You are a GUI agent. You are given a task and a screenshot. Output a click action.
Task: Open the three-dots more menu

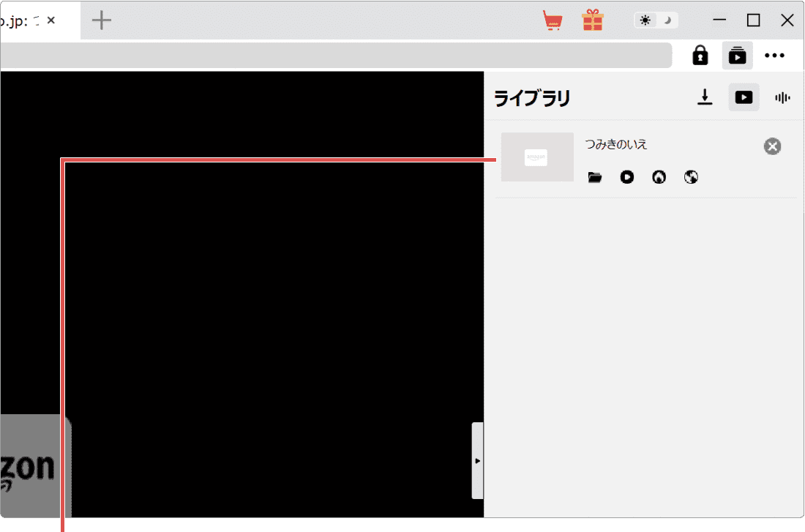775,56
